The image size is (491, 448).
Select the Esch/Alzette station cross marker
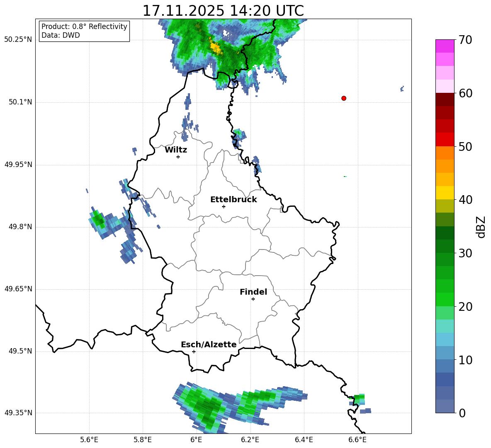tap(194, 351)
